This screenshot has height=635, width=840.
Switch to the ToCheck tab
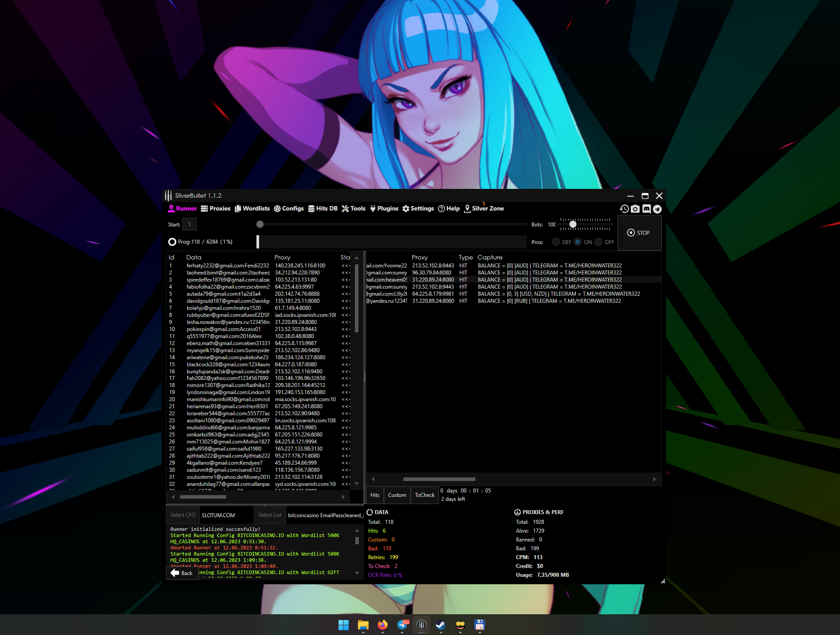(425, 495)
